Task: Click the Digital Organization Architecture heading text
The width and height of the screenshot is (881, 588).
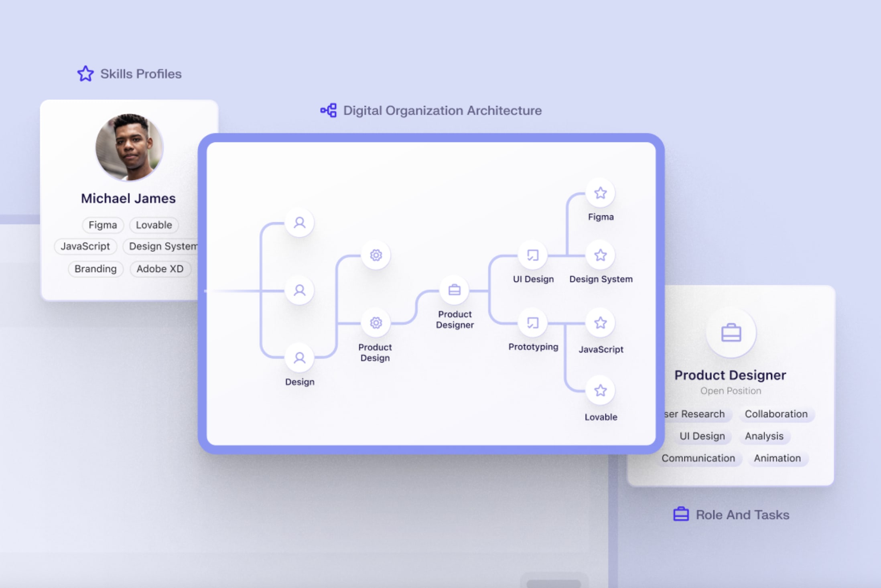Action: click(443, 110)
